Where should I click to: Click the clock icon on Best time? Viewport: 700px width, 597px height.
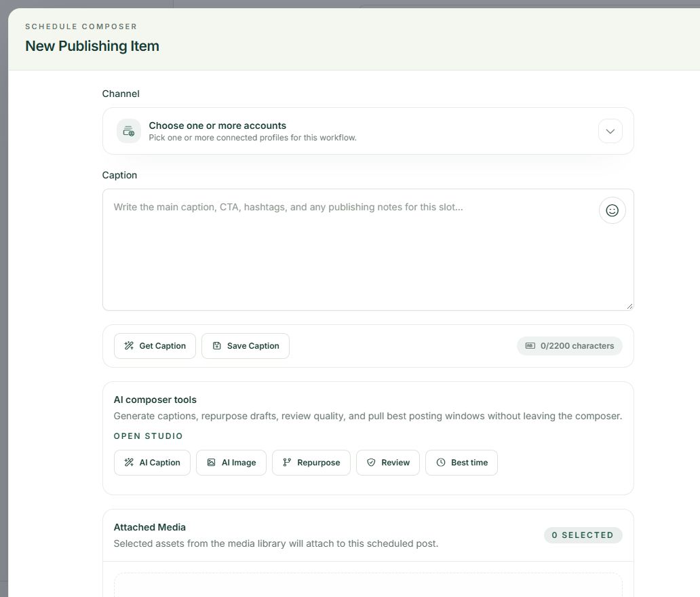441,463
